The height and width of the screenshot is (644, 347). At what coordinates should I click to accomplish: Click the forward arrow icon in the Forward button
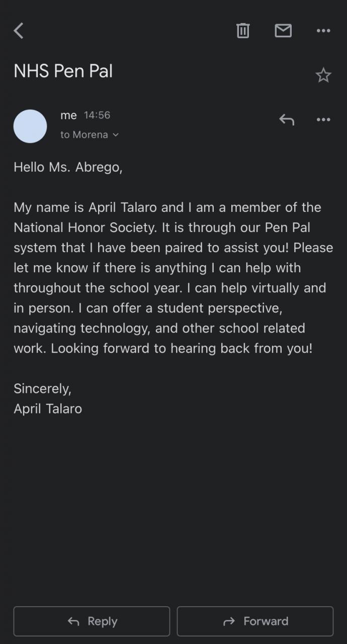click(229, 622)
